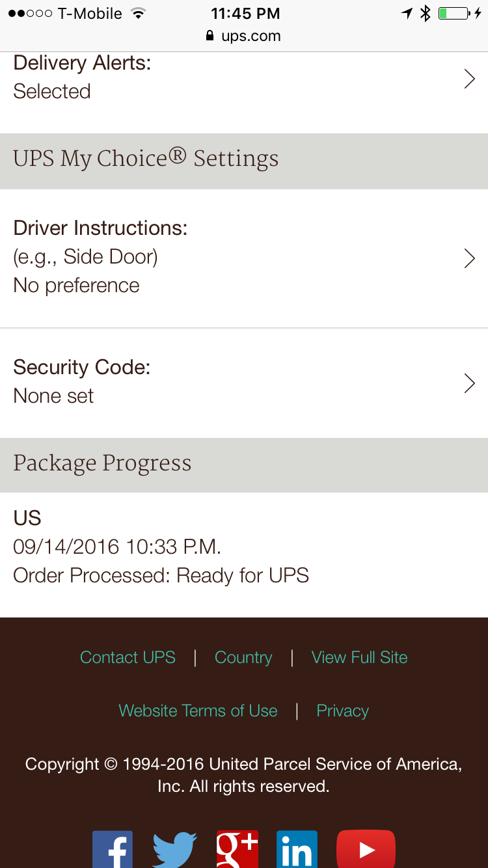Open Security Code None set row
The image size is (488, 868).
[x=244, y=383]
